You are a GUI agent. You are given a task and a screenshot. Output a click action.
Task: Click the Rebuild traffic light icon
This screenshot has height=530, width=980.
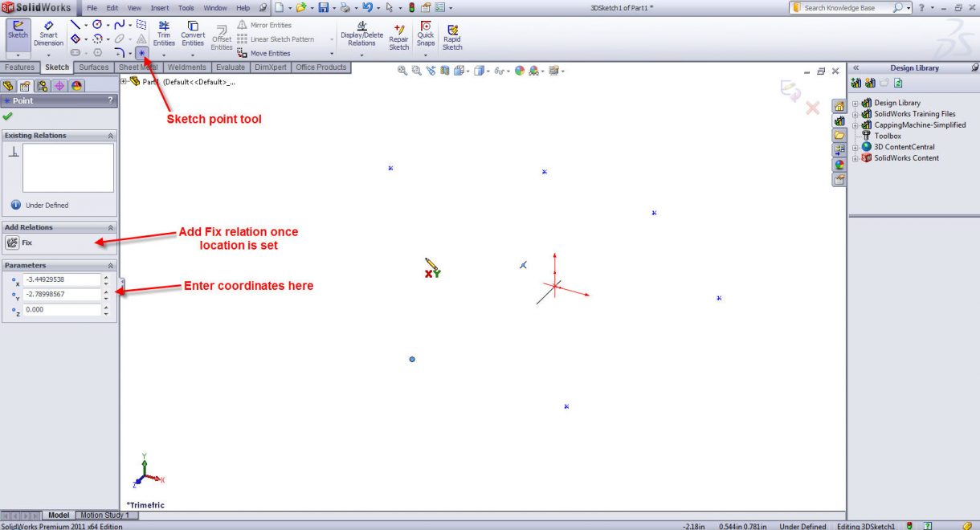[412, 7]
